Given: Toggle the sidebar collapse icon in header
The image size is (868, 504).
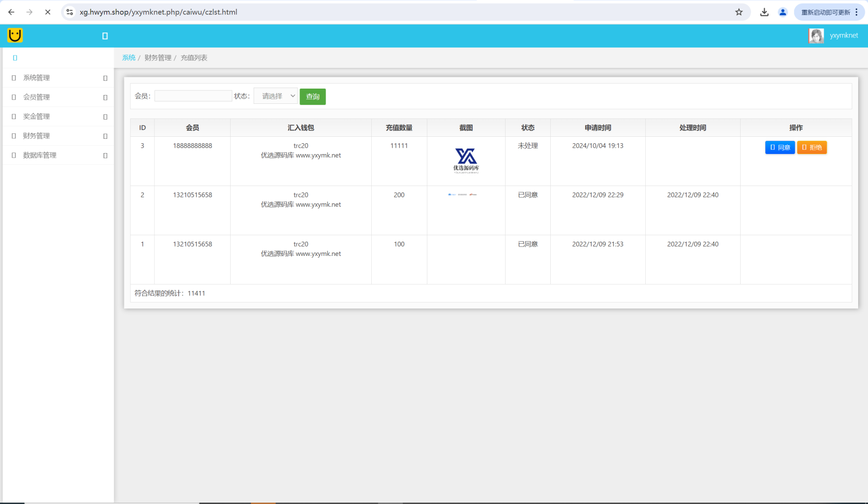Looking at the screenshot, I should [105, 36].
